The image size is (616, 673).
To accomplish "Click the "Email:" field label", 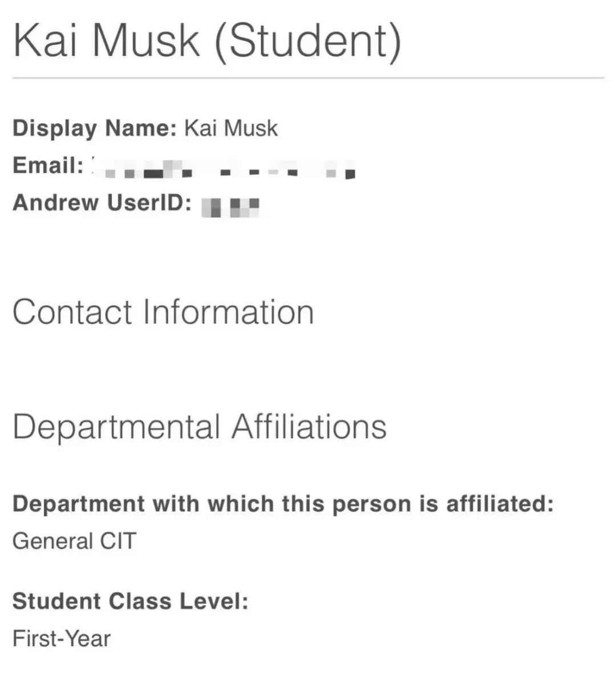I will click(48, 165).
